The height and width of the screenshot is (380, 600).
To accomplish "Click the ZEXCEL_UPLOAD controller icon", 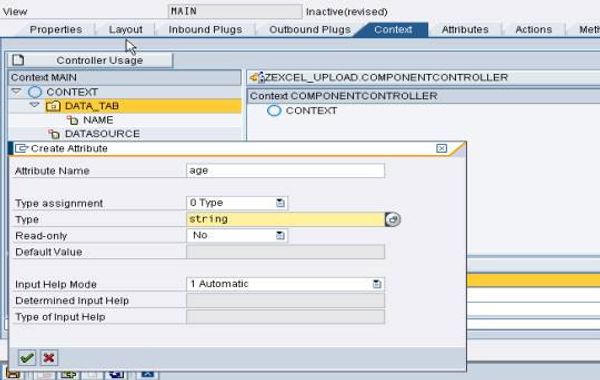I will click(257, 78).
